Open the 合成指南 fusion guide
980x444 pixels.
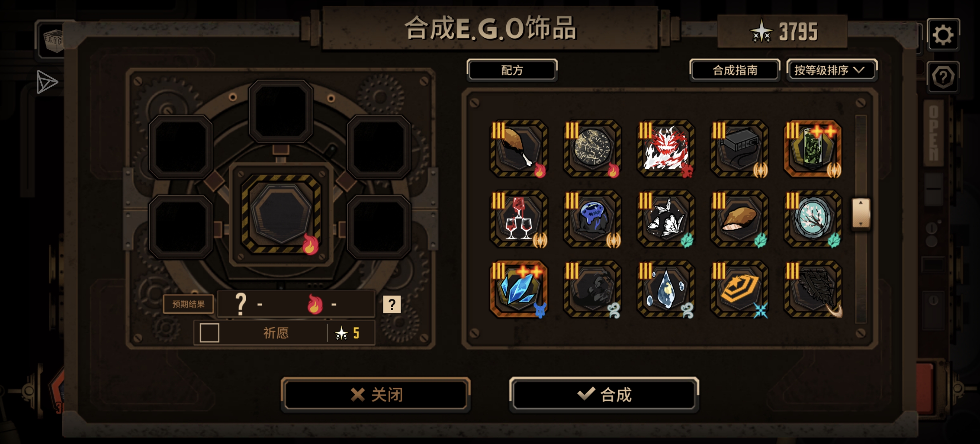[735, 70]
